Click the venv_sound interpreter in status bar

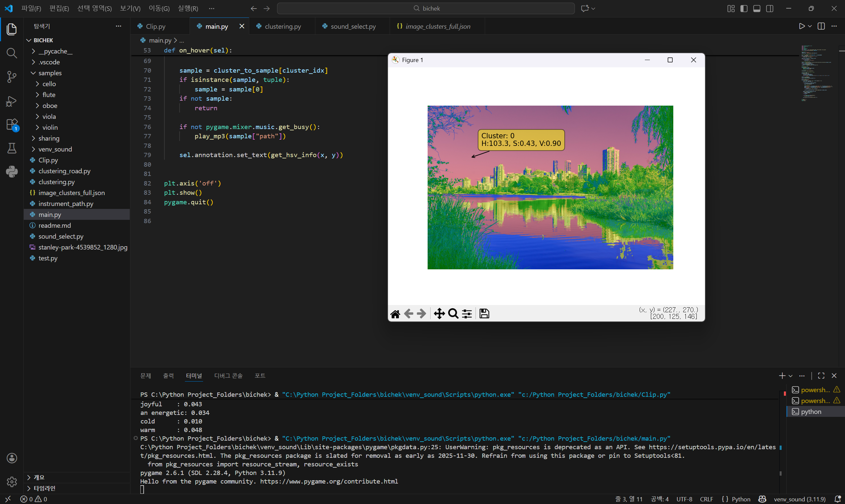coord(799,499)
